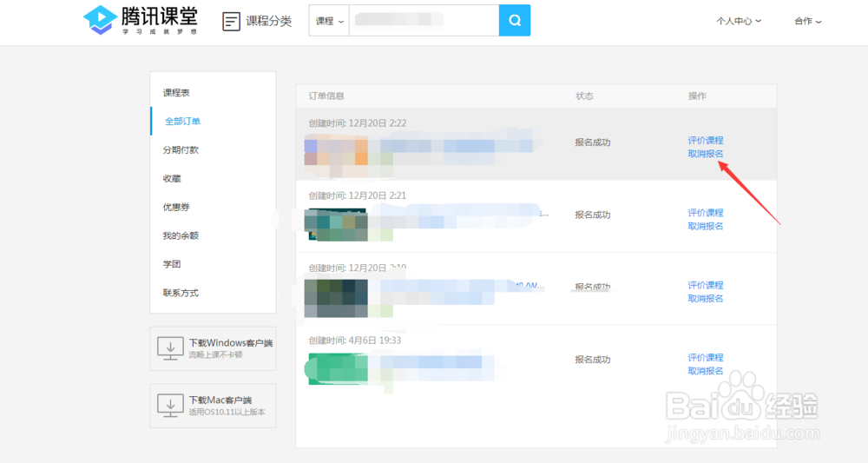This screenshot has height=463, width=868.
Task: Click the 状态 column header
Action: point(584,96)
